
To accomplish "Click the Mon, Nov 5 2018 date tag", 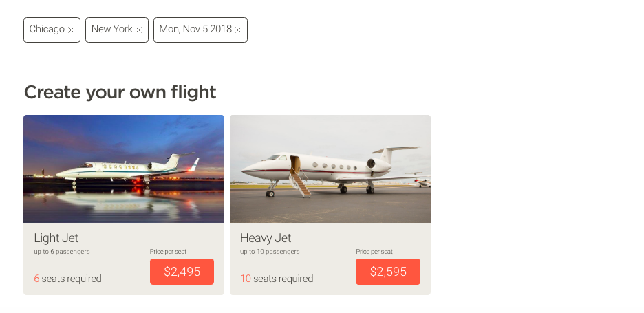I will pyautogui.click(x=195, y=30).
